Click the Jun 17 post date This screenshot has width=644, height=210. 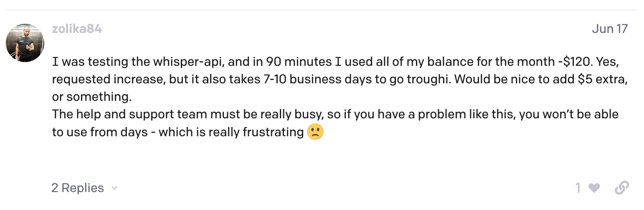(610, 29)
